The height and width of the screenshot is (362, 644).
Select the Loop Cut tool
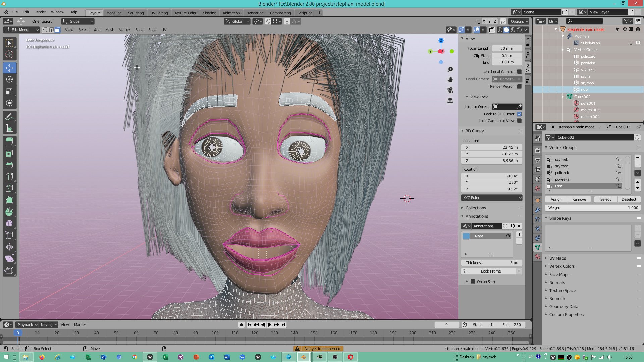pyautogui.click(x=9, y=177)
